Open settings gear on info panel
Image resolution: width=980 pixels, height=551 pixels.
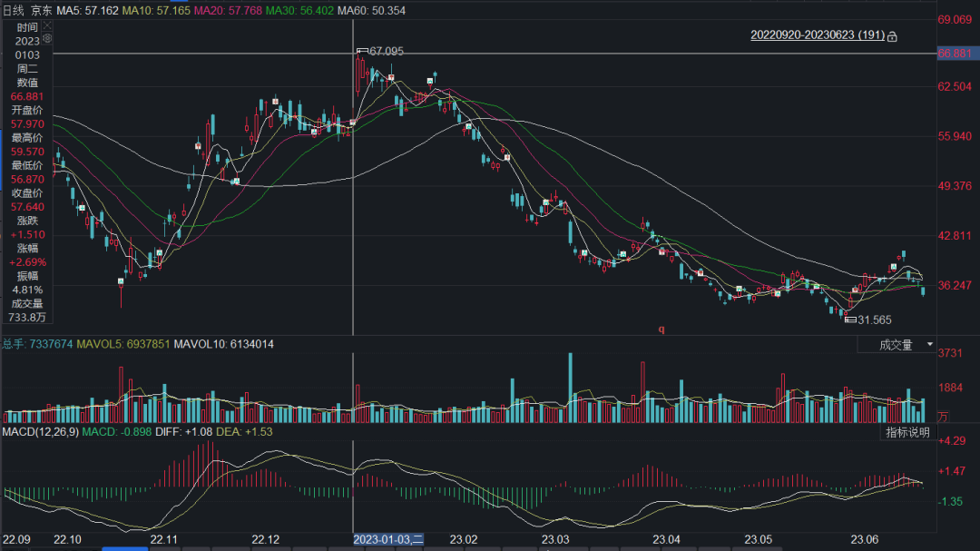[x=47, y=40]
